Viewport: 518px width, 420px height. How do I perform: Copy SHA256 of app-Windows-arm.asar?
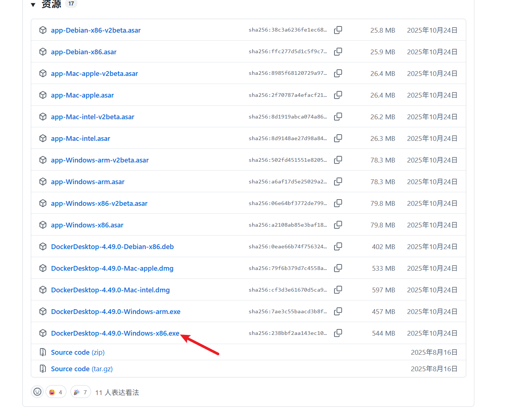[x=338, y=182]
